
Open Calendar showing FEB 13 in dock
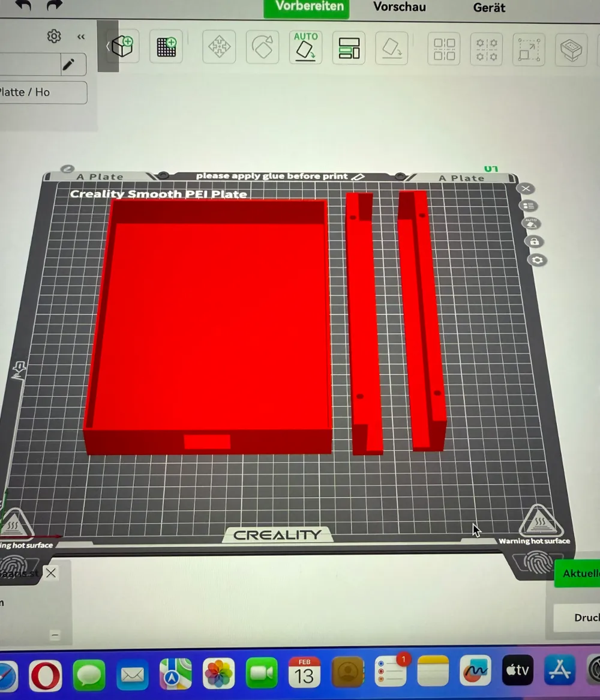(305, 672)
